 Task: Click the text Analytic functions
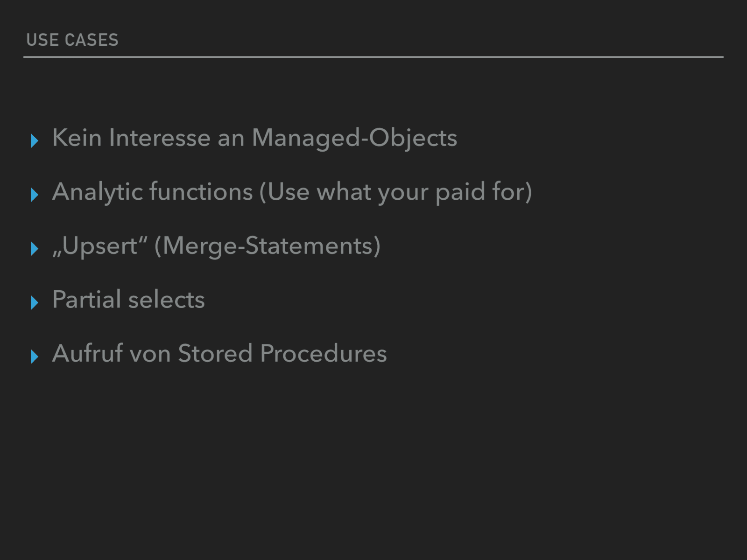click(x=153, y=192)
